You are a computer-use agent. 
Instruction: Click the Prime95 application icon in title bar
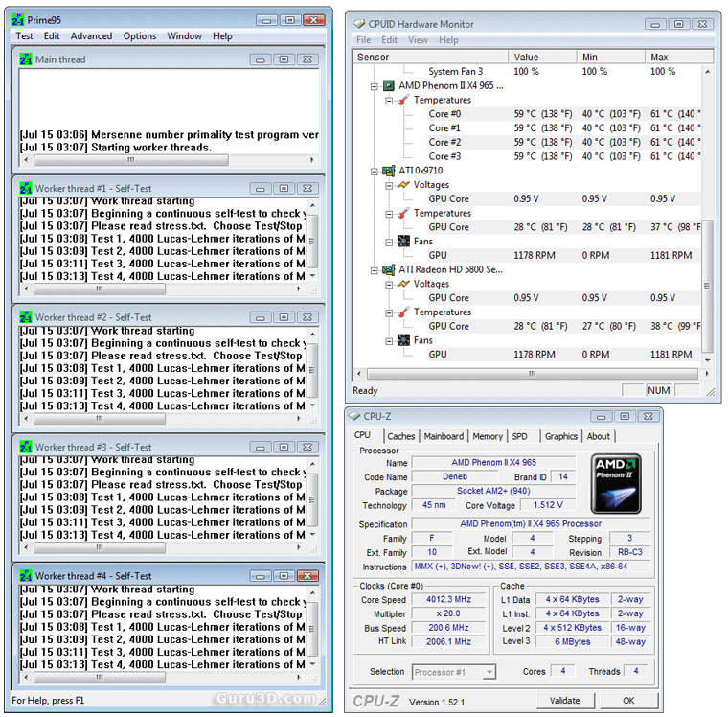click(x=17, y=20)
